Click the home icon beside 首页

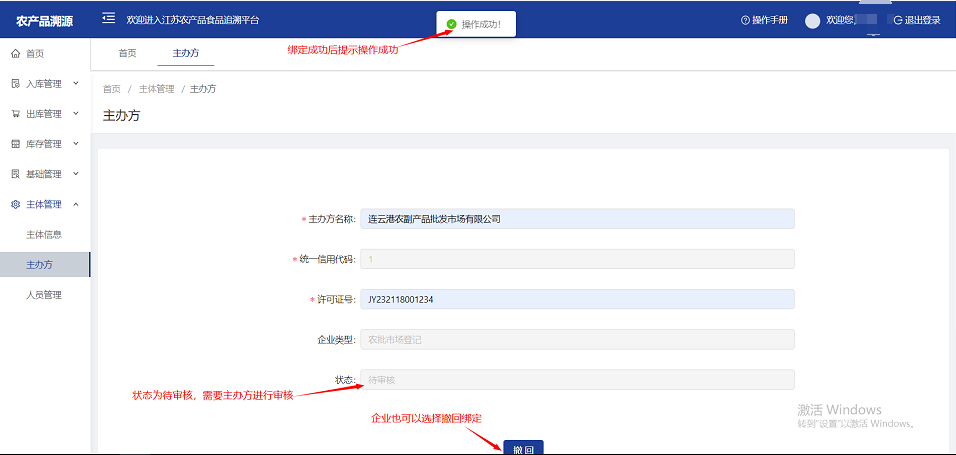tap(15, 54)
